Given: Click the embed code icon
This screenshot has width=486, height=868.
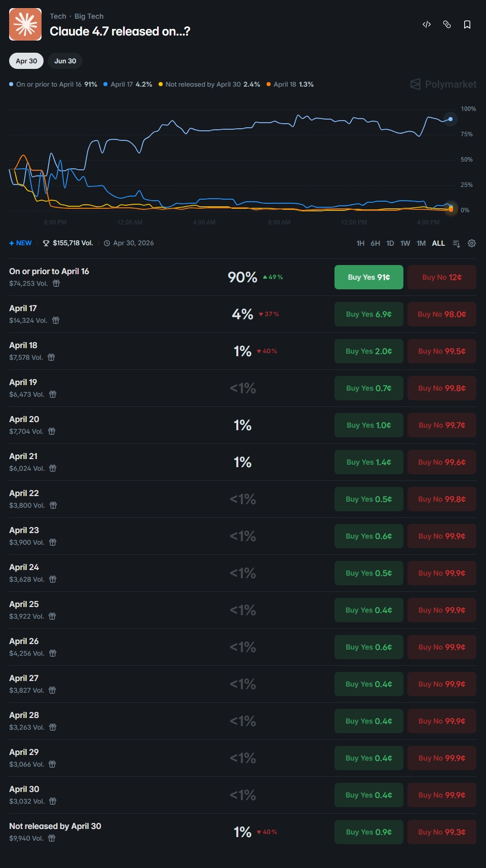Looking at the screenshot, I should point(427,24).
